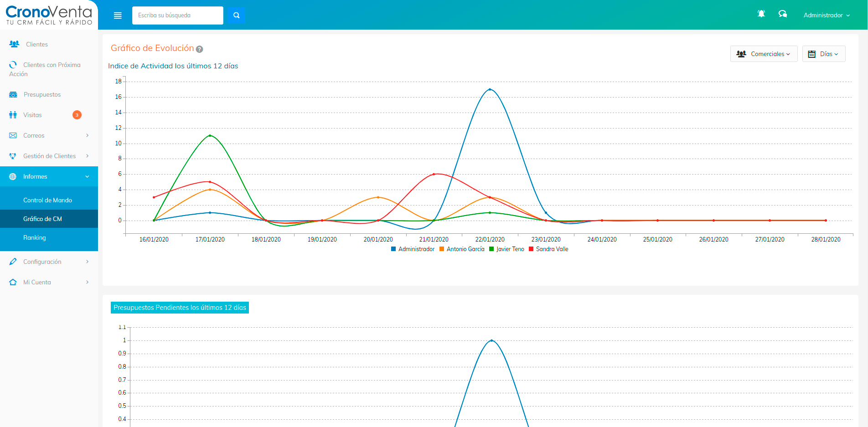Click the Gráfico de Evolución title
This screenshot has width=868, height=427.
152,48
